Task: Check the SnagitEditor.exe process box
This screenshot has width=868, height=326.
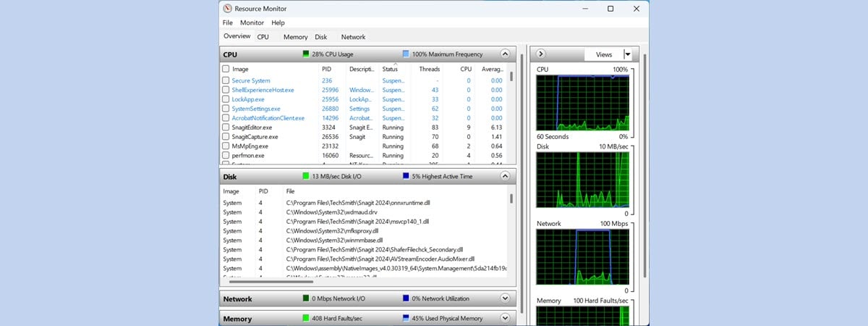Action: click(226, 128)
